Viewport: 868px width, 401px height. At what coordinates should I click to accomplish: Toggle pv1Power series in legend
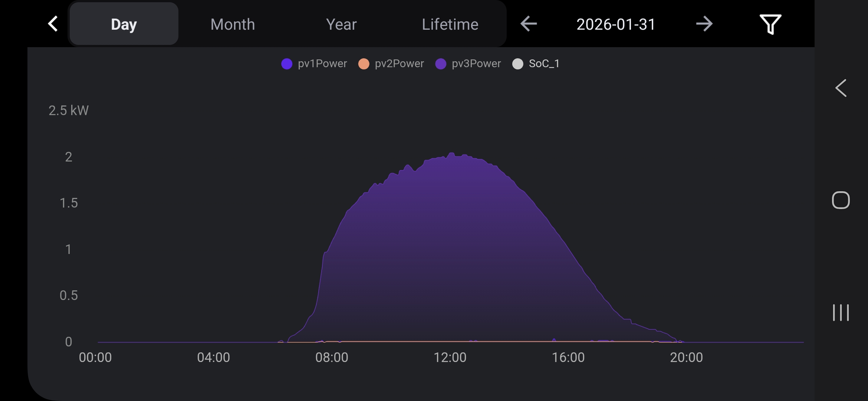[322, 64]
